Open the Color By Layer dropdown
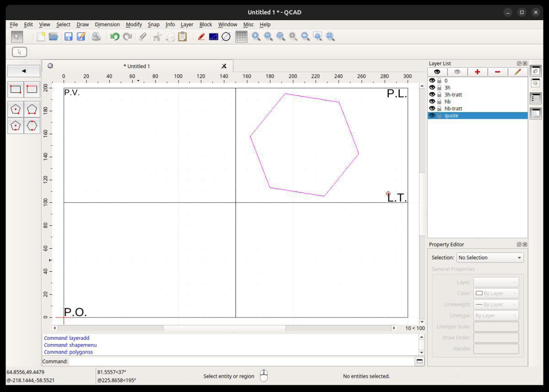Viewport: 549px width, 392px height. point(496,293)
